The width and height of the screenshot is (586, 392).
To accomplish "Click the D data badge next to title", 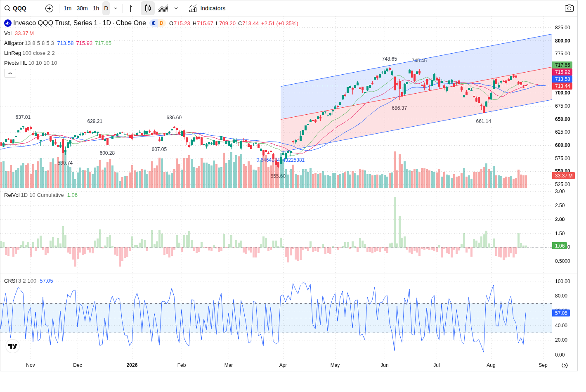I will click(161, 23).
